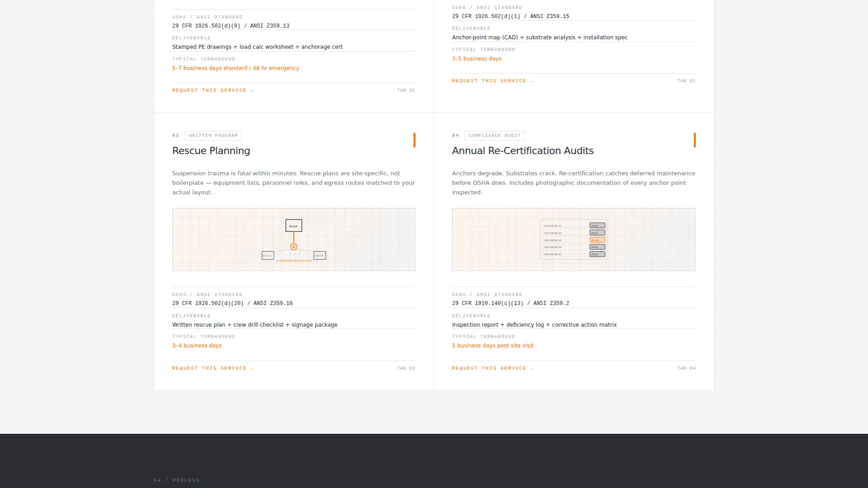Click 5–7 business days standard turnaround
The width and height of the screenshot is (868, 488).
click(236, 68)
